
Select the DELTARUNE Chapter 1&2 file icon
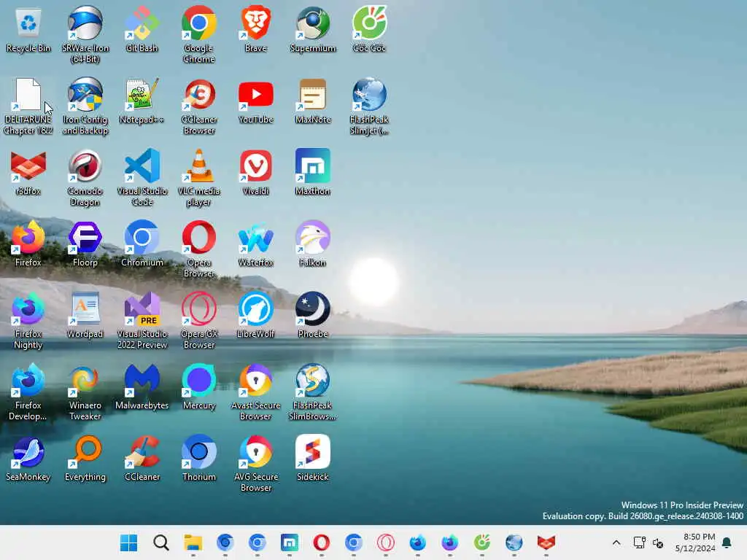click(x=28, y=106)
